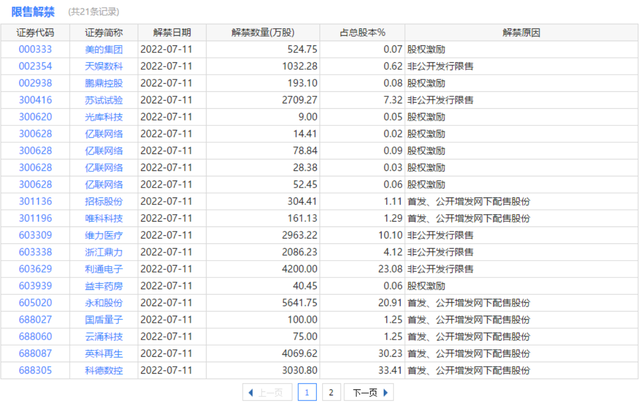This screenshot has width=640, height=405.
Task: Click the 解禁日期 column header
Action: (x=172, y=33)
